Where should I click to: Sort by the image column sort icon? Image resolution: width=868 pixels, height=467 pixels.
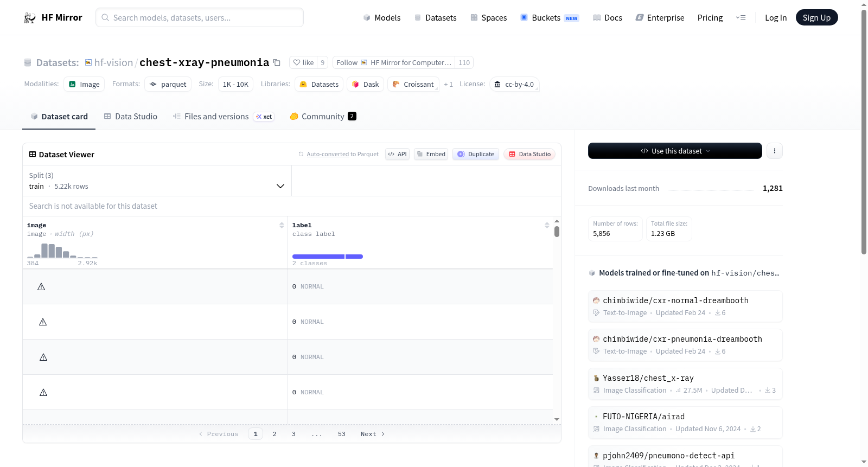click(x=282, y=225)
